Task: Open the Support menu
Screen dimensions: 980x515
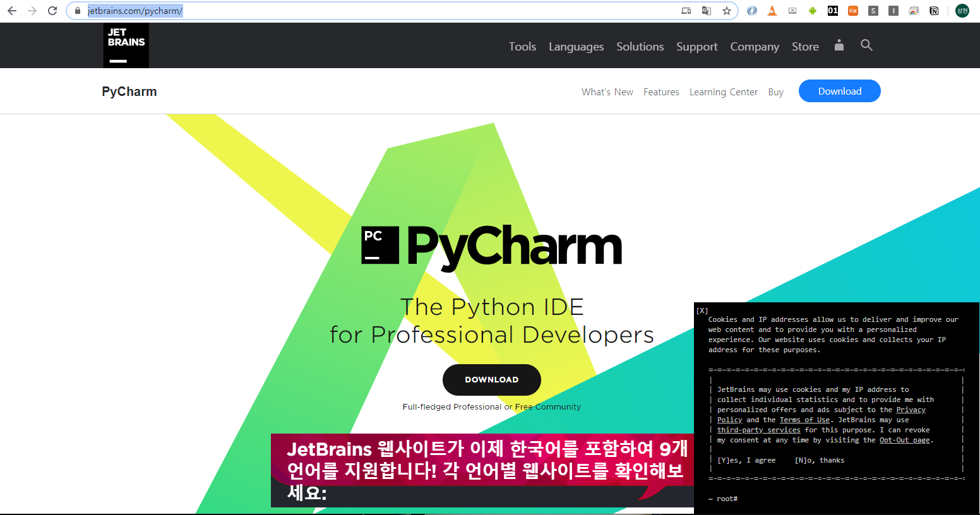Action: point(697,47)
